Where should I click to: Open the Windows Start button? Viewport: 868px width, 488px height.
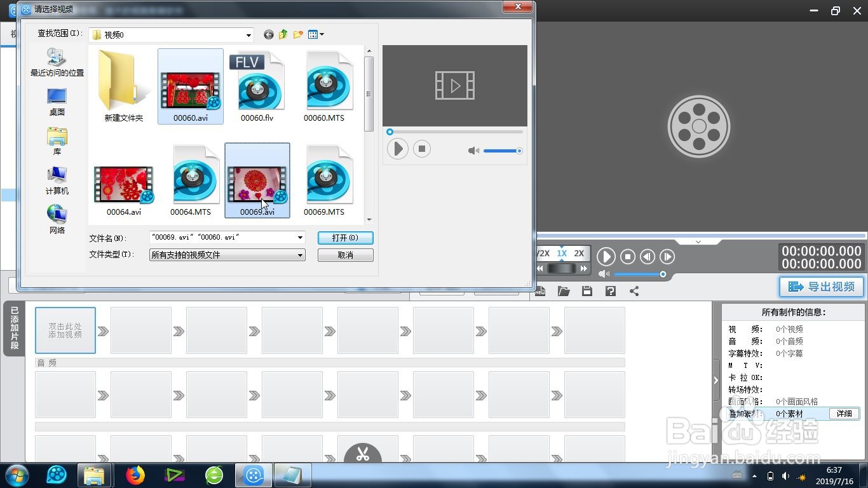tap(17, 475)
